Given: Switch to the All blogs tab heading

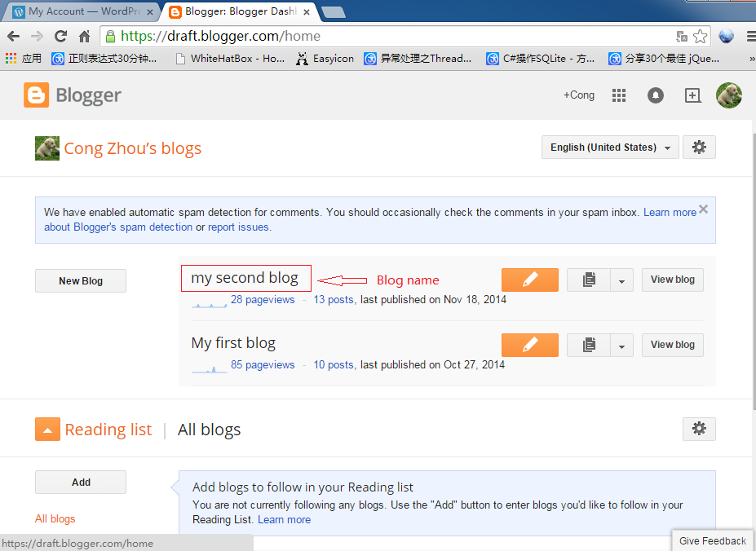Looking at the screenshot, I should click(210, 430).
